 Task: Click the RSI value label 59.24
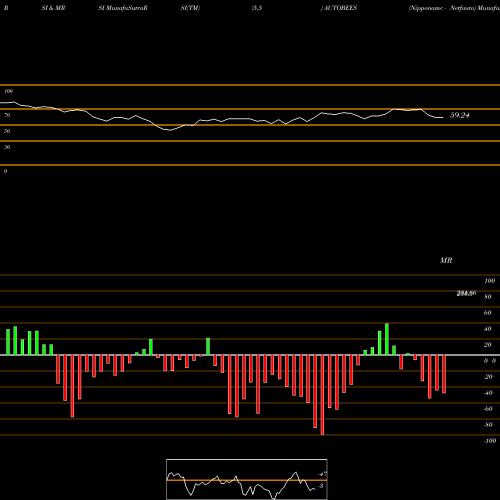coord(460,115)
